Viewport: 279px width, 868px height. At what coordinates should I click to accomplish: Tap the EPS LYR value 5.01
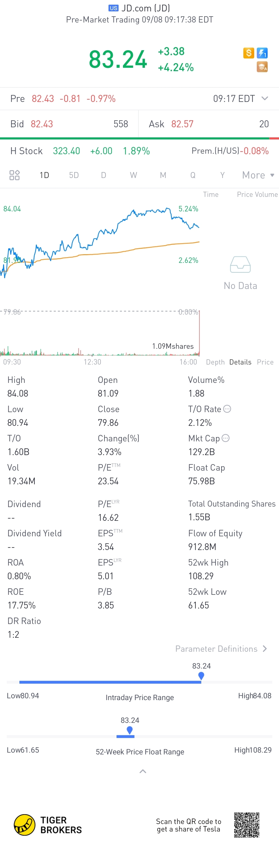pyautogui.click(x=106, y=576)
